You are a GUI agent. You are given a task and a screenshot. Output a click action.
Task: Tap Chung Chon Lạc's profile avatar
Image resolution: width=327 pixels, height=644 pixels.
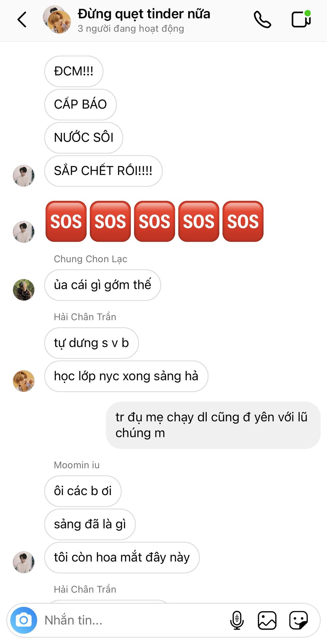(23, 290)
